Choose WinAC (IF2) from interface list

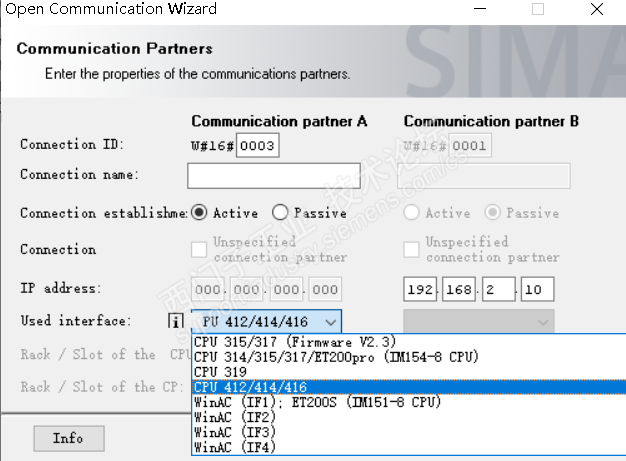click(409, 417)
